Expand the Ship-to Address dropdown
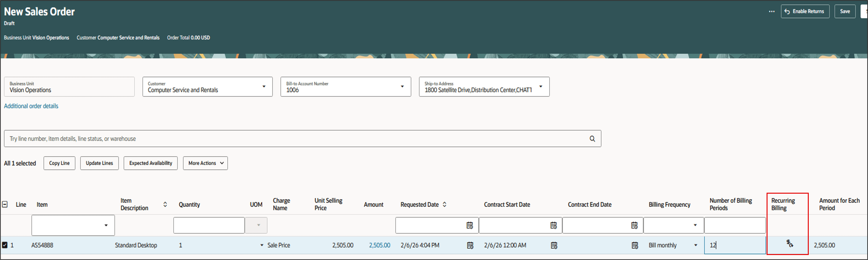Screen dimensions: 868x260 pos(541,87)
